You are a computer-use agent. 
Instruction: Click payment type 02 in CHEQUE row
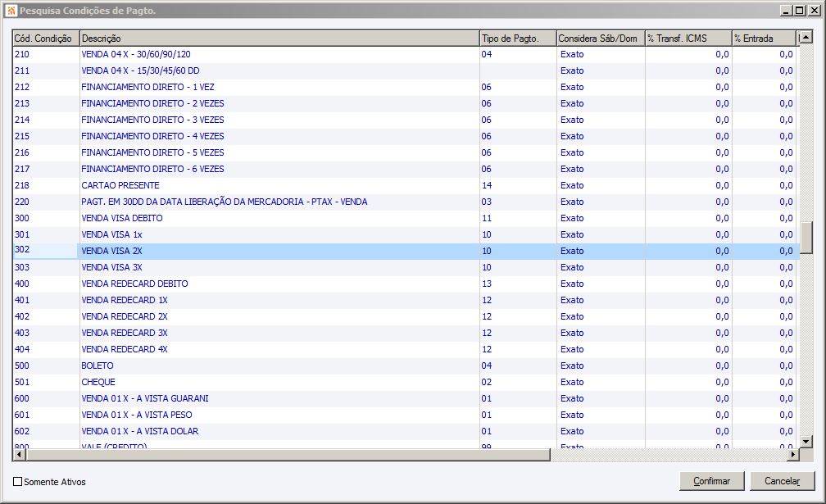click(518, 382)
